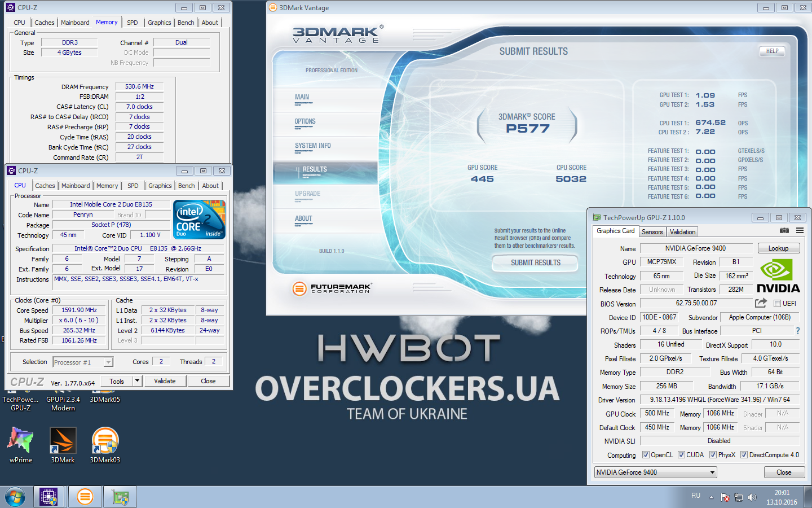
Task: Click the Intel Core 2 Duo logo
Action: [200, 219]
